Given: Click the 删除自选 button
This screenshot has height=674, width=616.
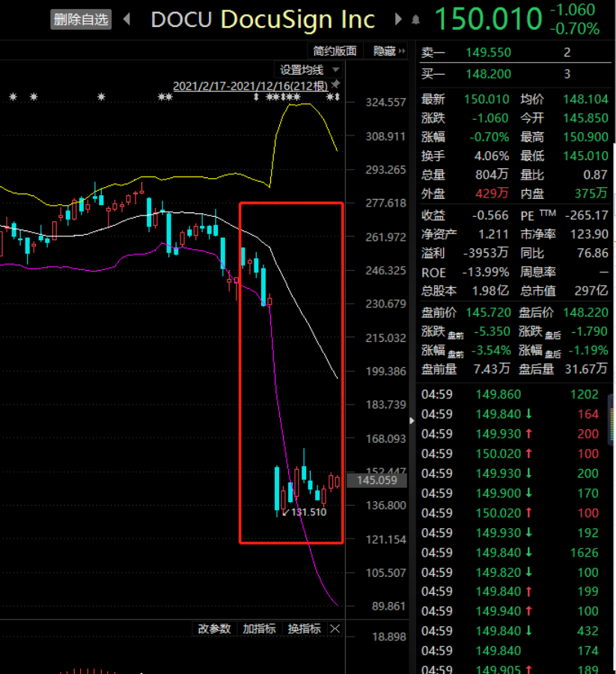Looking at the screenshot, I should click(x=81, y=19).
